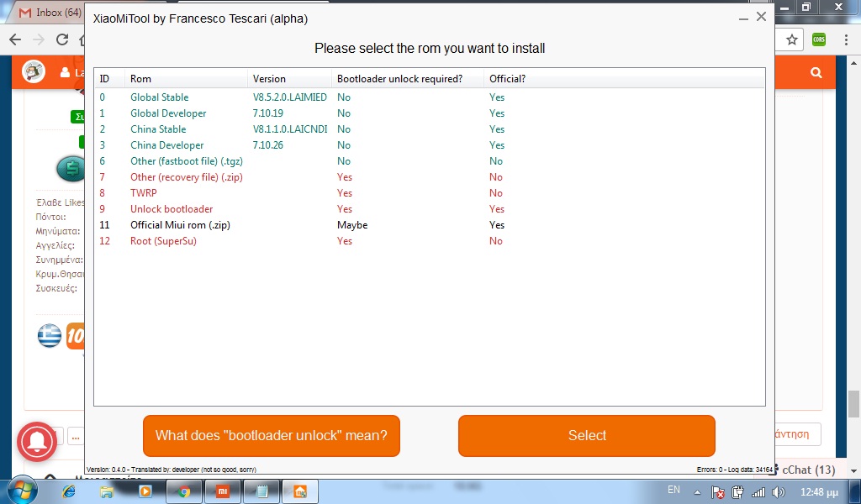Screen dimensions: 861x504
Task: Switch to the Gmail Inbox browser tab
Action: (x=50, y=13)
